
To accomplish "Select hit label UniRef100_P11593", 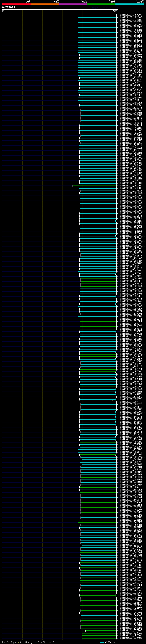I will pos(131,271).
